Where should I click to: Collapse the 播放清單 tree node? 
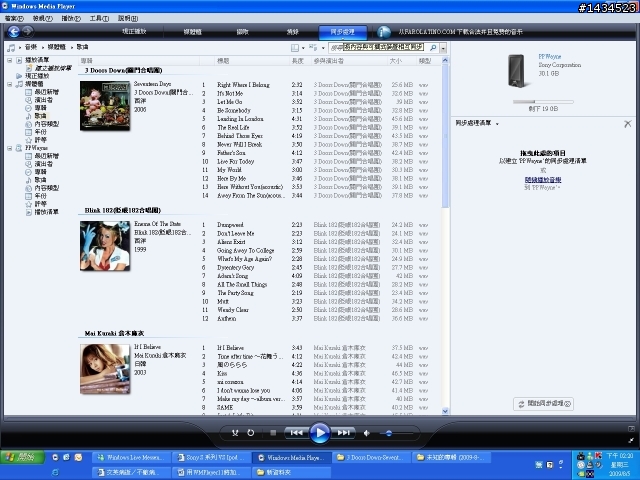(x=9, y=60)
